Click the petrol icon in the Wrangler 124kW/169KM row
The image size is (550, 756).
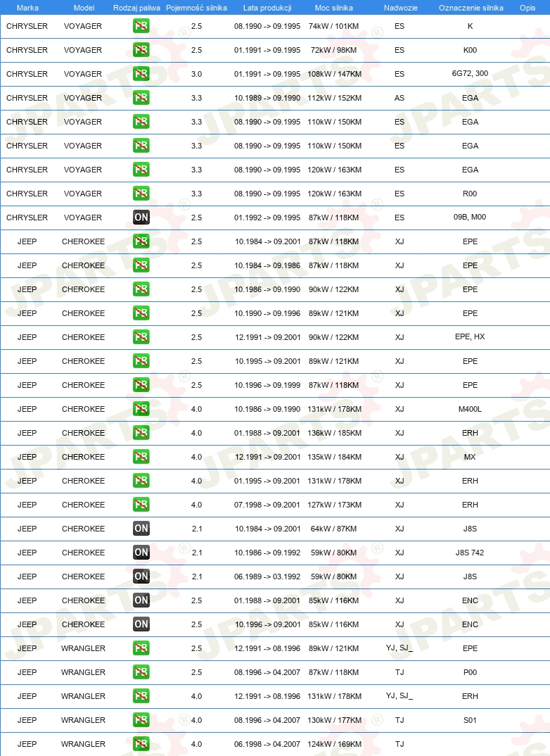tap(141, 744)
